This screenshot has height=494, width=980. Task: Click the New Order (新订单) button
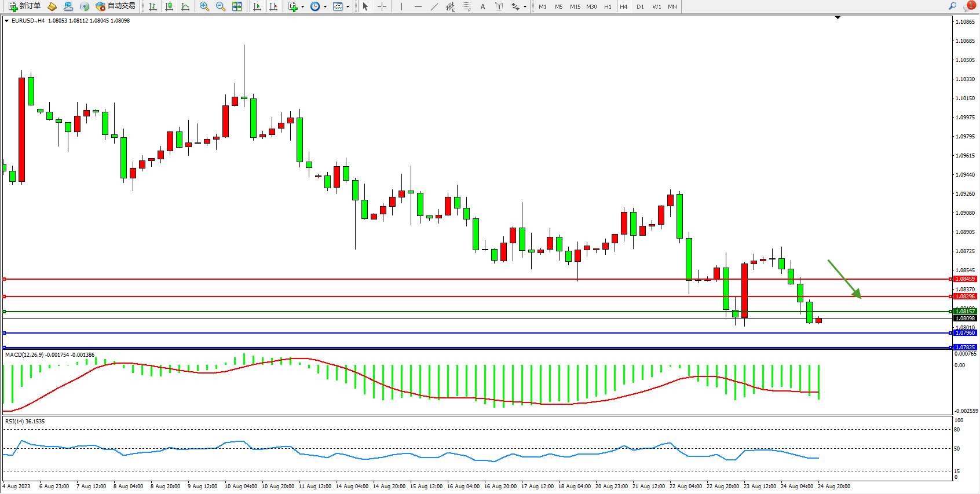tap(24, 6)
